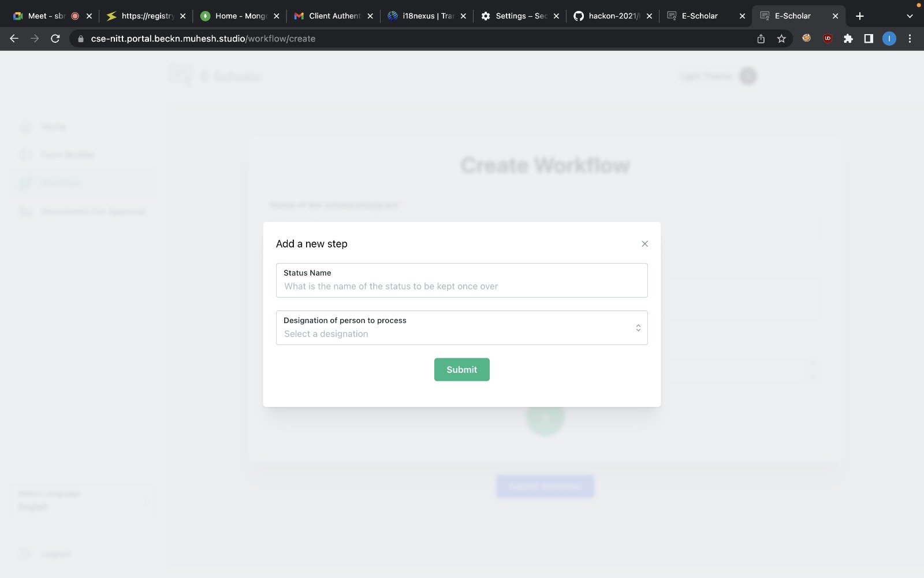Close the Add a new step dialog

tap(644, 244)
